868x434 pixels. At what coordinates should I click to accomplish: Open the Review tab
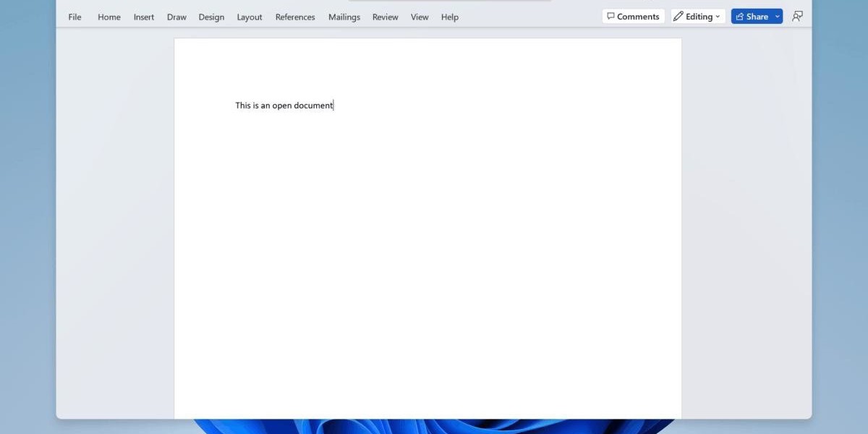[385, 17]
